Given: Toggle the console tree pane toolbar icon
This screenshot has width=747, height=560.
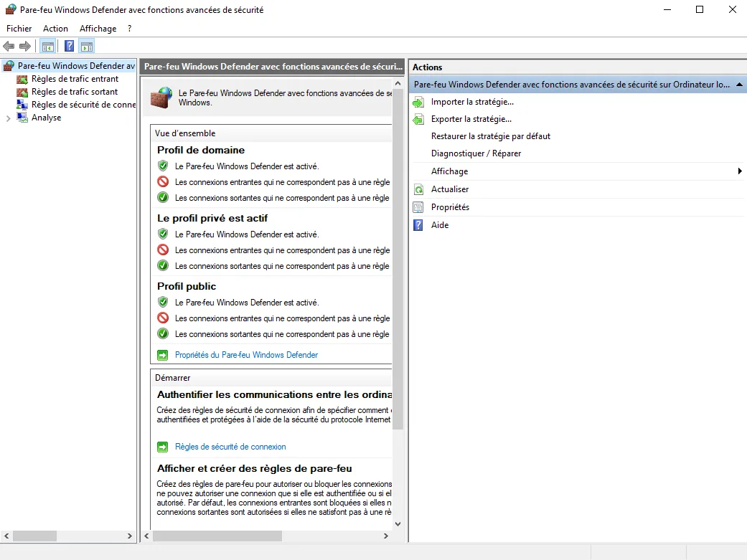Looking at the screenshot, I should (x=48, y=46).
